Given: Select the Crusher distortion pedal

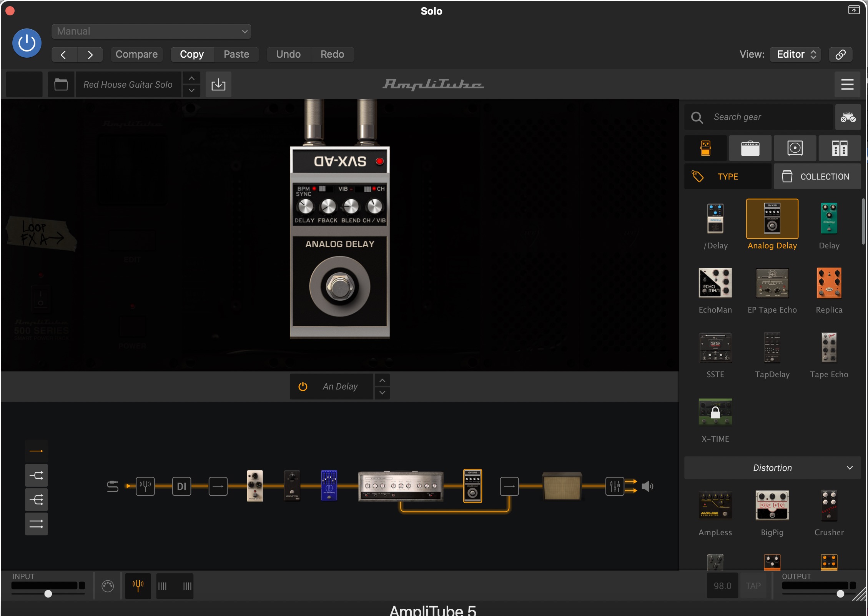Looking at the screenshot, I should (829, 505).
